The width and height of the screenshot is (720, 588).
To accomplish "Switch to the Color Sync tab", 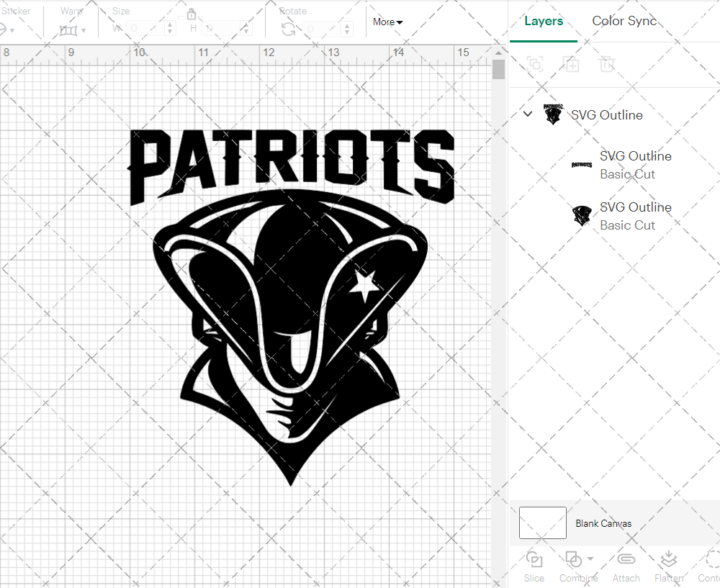I will tap(624, 21).
